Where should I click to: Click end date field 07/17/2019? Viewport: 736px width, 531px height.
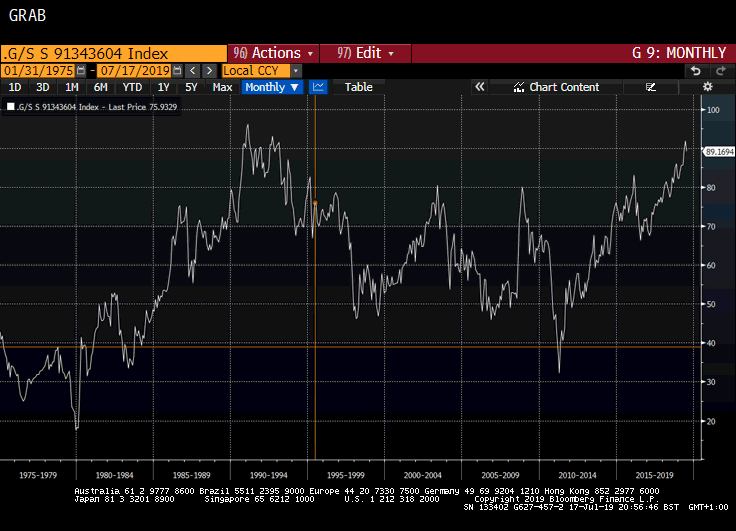[135, 71]
